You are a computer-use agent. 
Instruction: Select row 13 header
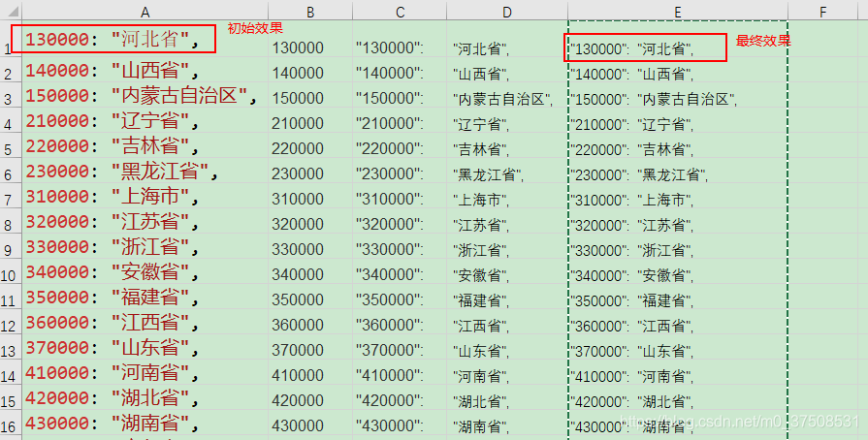click(x=11, y=347)
